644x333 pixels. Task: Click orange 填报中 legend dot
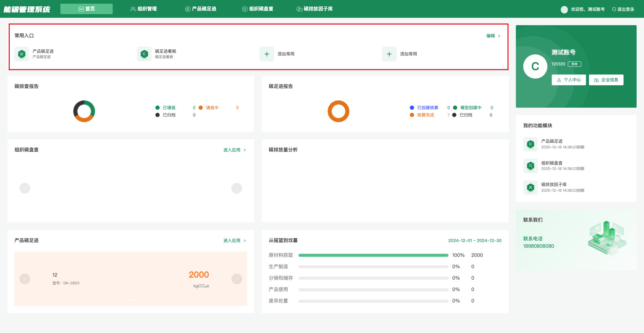pos(201,108)
